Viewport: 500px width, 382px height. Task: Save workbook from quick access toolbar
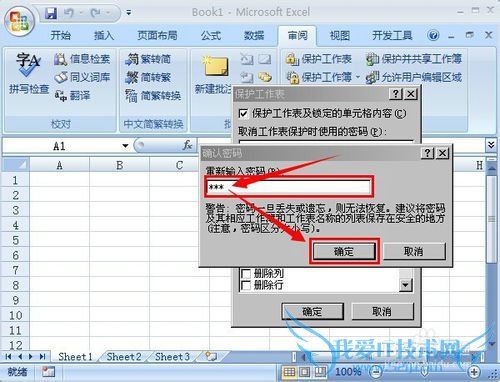point(50,13)
